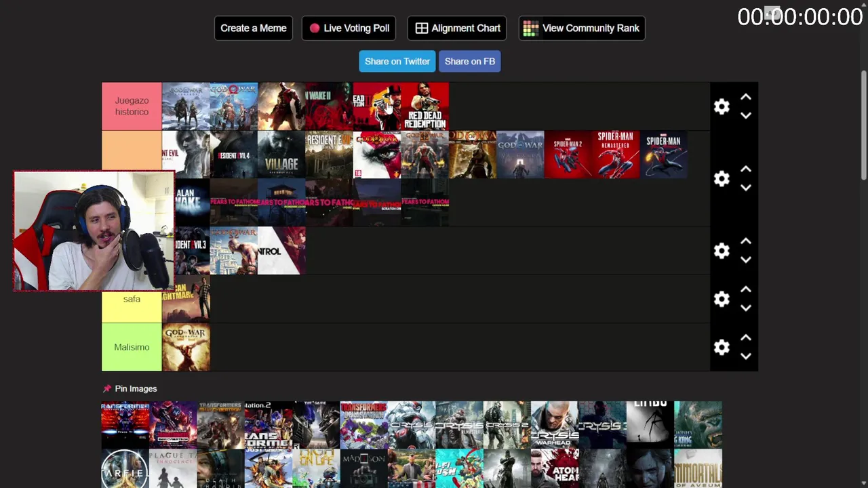Select the cover in the safa tier

point(186,299)
